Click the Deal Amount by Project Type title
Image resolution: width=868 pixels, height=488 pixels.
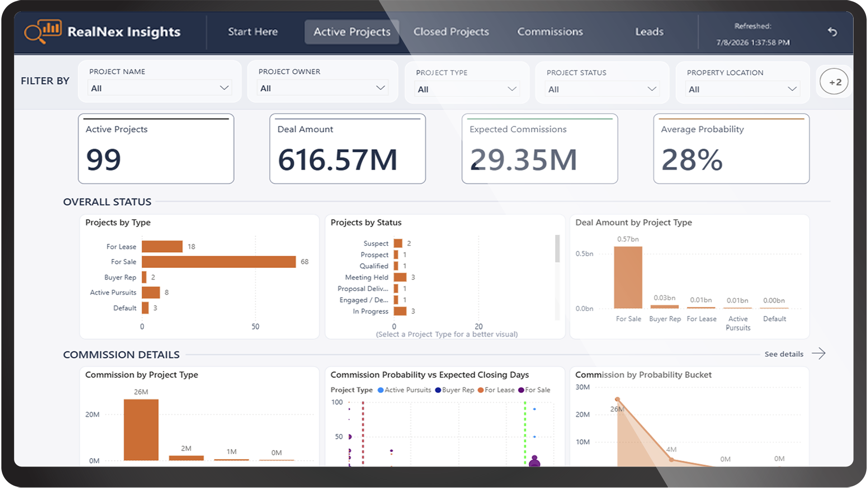click(x=634, y=222)
